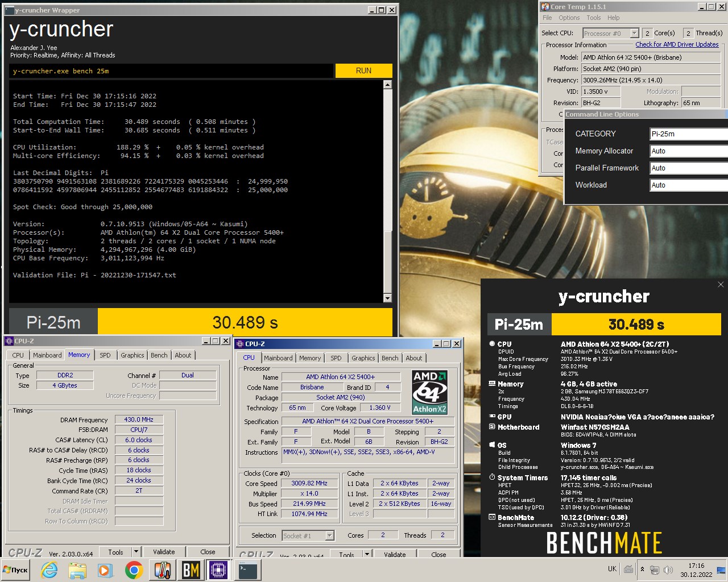Click Core Temp Model field showing Brisbane
This screenshot has width=728, height=582.
point(651,57)
